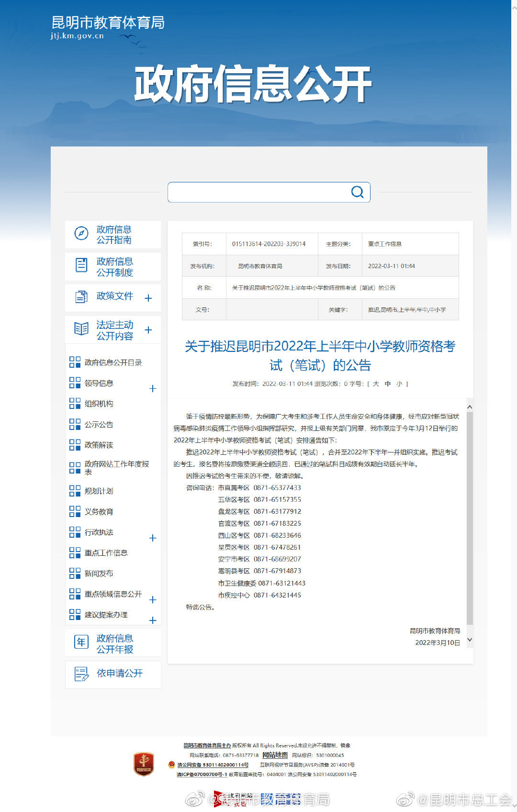
Task: Click grid icon beside 组织机构
Action: click(x=75, y=403)
